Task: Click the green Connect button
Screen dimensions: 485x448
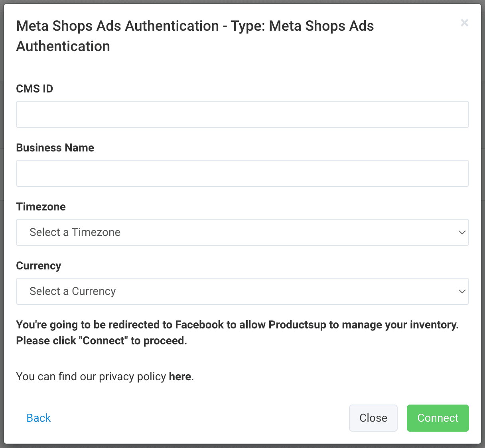Action: point(438,418)
